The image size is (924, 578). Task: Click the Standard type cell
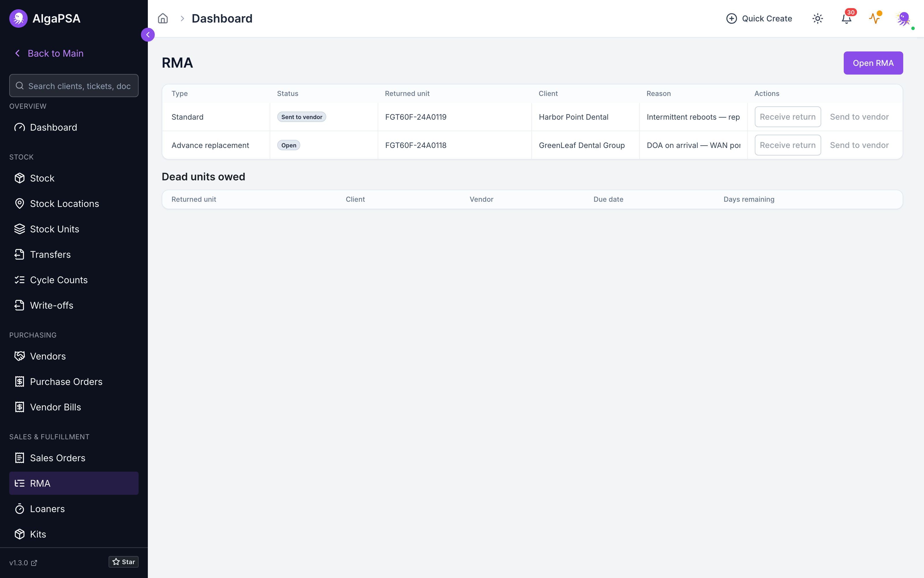(x=216, y=117)
